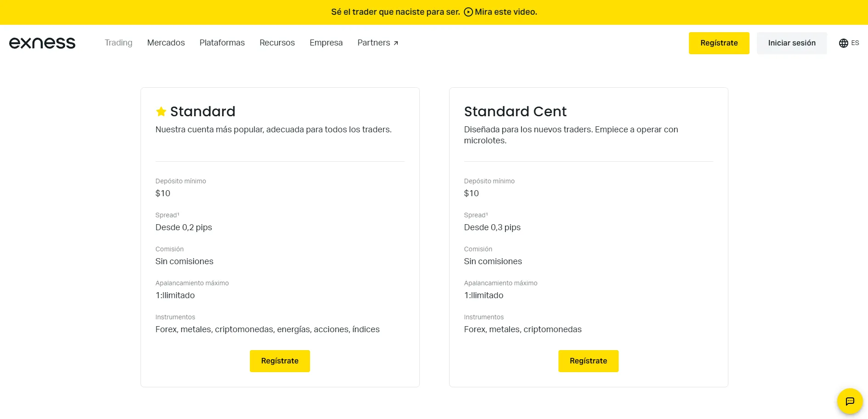Click 'Desde 0,2 pips' spread value

click(184, 227)
